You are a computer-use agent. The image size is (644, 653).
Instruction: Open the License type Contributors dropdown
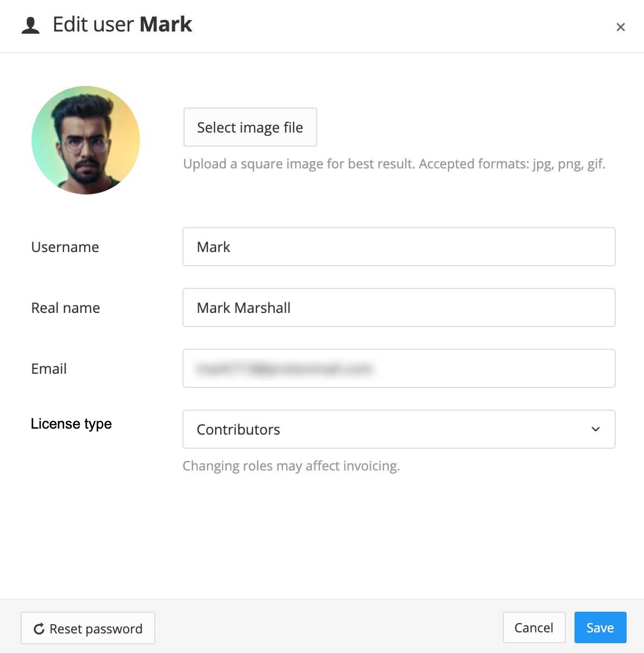[399, 429]
